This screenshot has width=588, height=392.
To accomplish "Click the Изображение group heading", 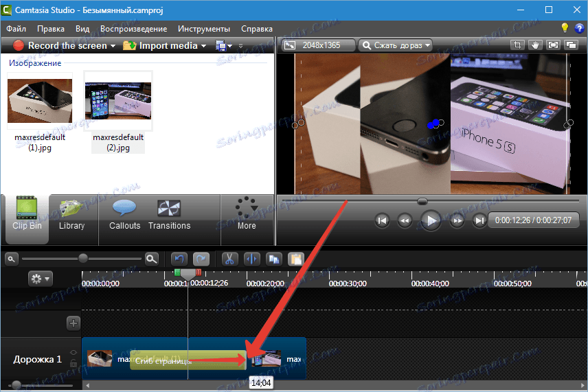I will click(35, 63).
